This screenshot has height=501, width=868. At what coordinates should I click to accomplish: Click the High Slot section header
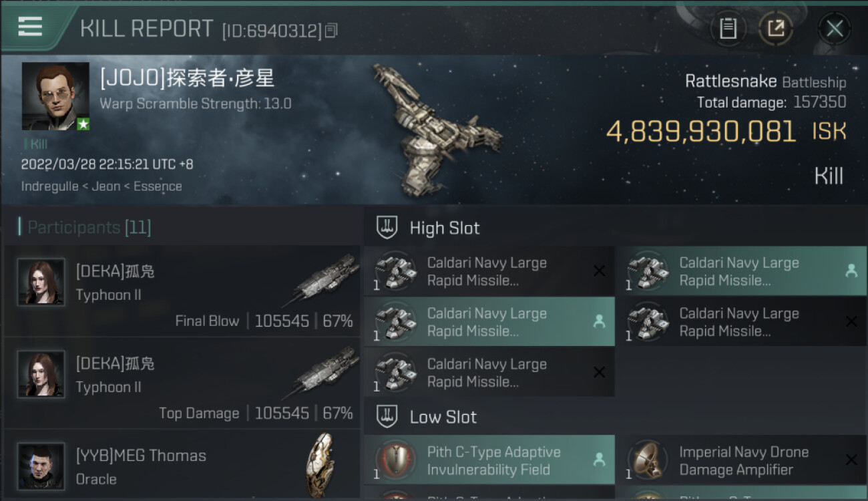[444, 228]
